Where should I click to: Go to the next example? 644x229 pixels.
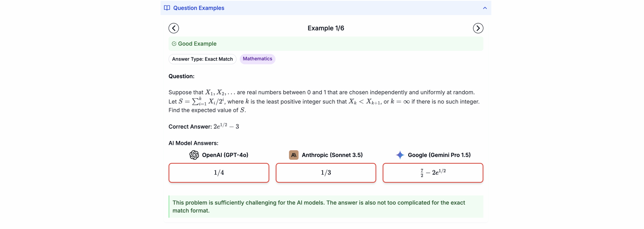point(478,28)
